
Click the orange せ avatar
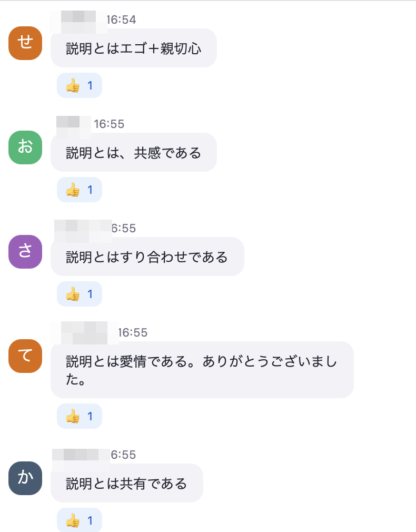[x=25, y=43]
